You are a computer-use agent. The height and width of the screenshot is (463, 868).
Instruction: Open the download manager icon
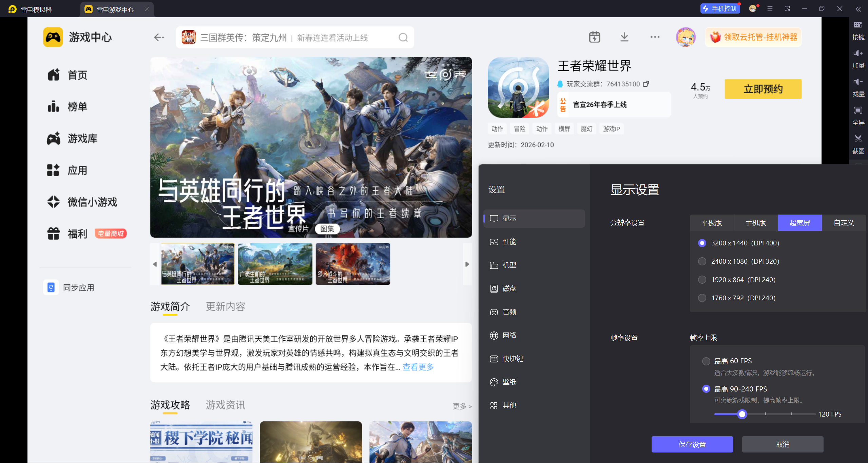point(624,37)
